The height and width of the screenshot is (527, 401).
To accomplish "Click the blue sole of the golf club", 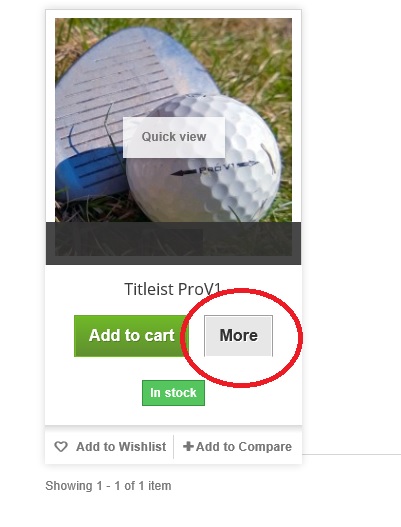I will pyautogui.click(x=90, y=175).
